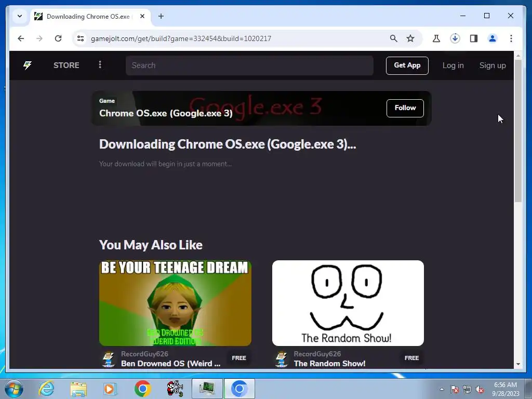Click FREE badge on The Random Show

[x=411, y=358]
